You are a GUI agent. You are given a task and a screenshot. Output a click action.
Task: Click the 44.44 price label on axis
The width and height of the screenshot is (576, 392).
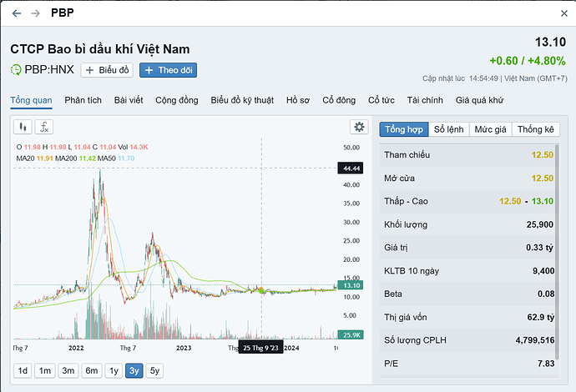[351, 168]
